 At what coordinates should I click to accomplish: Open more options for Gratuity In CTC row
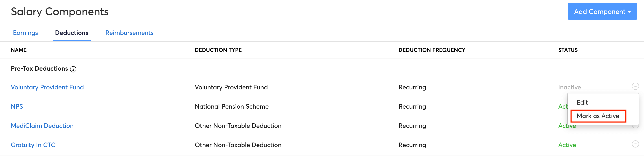pos(635,144)
